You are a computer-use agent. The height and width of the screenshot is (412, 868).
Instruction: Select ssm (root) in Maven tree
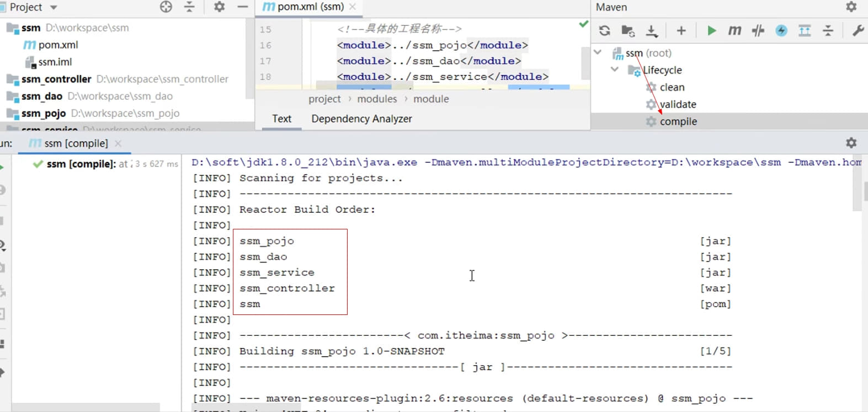(642, 53)
